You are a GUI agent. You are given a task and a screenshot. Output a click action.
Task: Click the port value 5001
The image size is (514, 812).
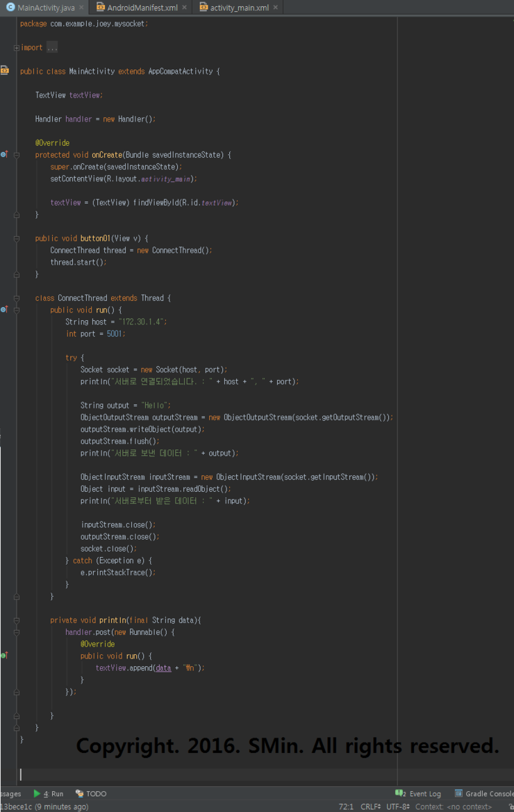pos(115,333)
